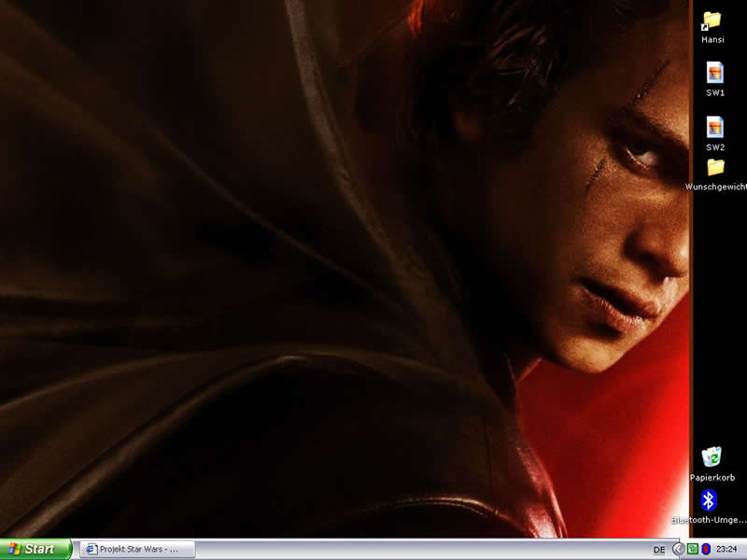Click the green system tray icon
The image size is (747, 560).
click(693, 549)
